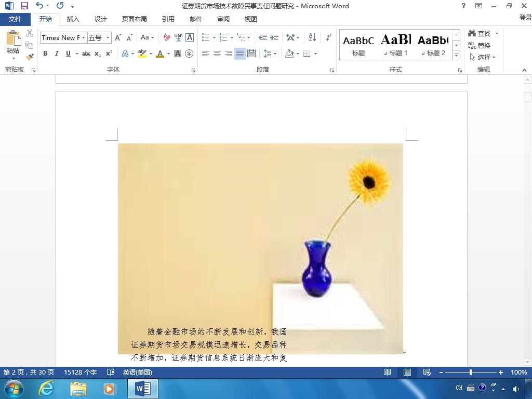The height and width of the screenshot is (399, 532).
Task: Switch to the 页面布局 tab
Action: pos(135,19)
